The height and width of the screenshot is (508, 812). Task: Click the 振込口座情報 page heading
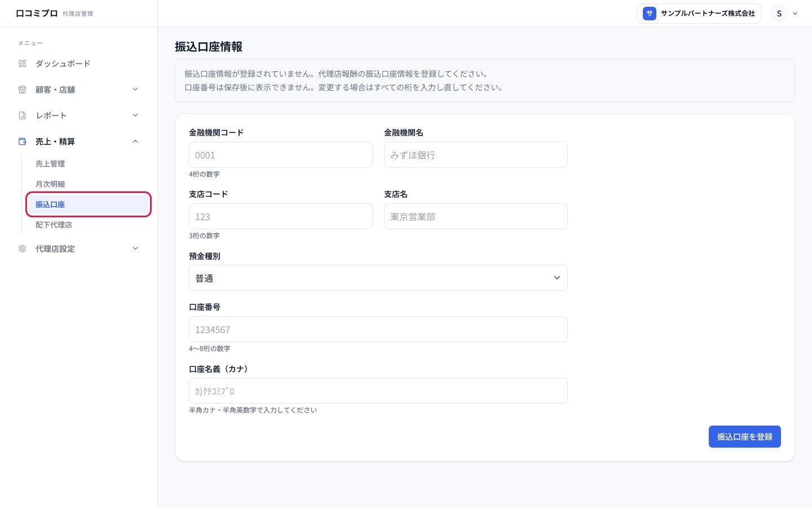(209, 47)
